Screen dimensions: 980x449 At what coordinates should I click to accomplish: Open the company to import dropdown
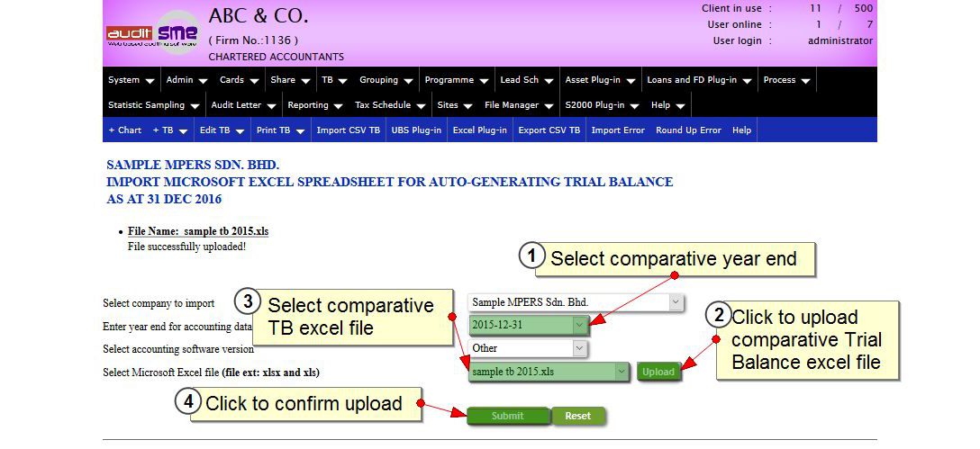(576, 303)
